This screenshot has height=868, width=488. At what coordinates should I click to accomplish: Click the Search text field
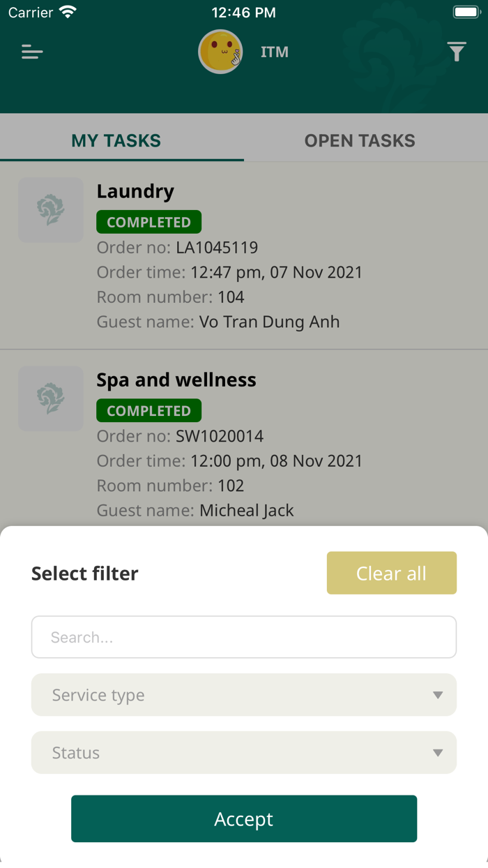coord(243,636)
